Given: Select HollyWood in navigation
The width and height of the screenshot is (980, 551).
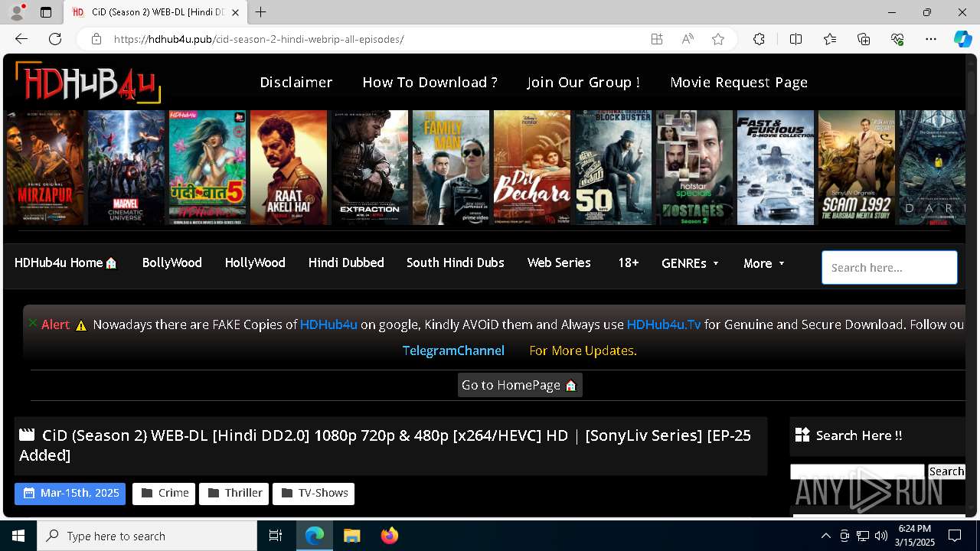Looking at the screenshot, I should click(255, 262).
